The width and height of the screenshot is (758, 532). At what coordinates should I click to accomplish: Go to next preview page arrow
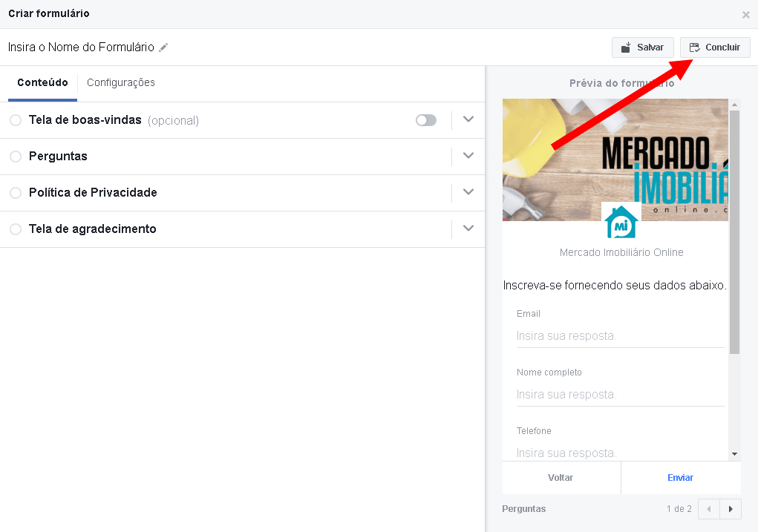[731, 509]
